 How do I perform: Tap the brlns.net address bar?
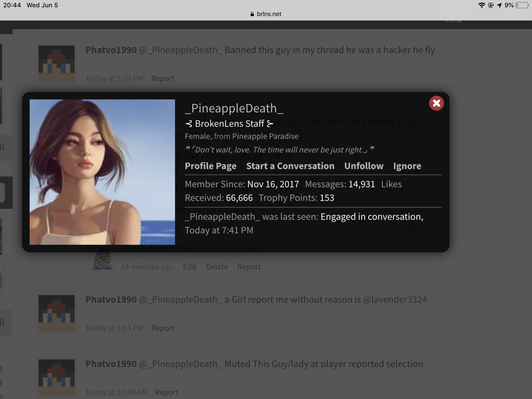pyautogui.click(x=266, y=14)
